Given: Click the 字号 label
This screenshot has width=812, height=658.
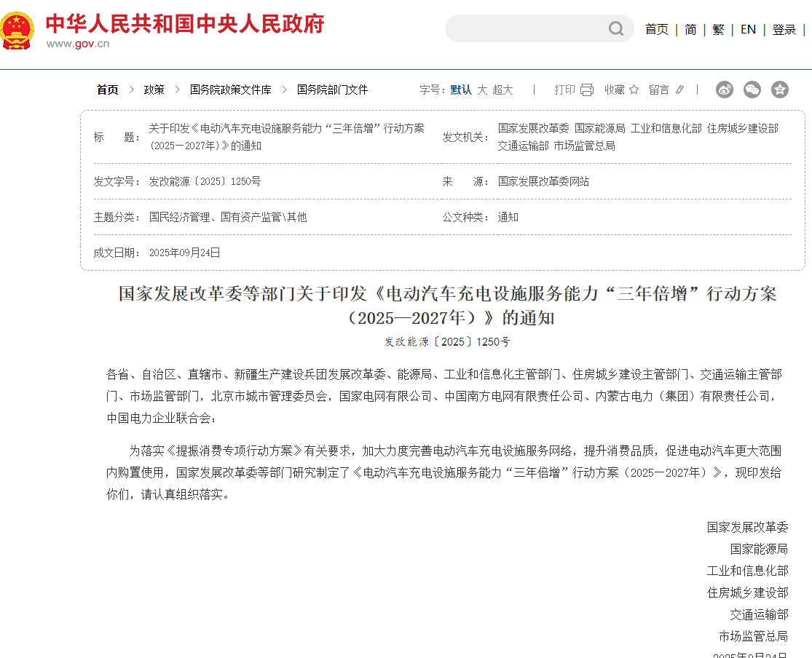Looking at the screenshot, I should [433, 90].
